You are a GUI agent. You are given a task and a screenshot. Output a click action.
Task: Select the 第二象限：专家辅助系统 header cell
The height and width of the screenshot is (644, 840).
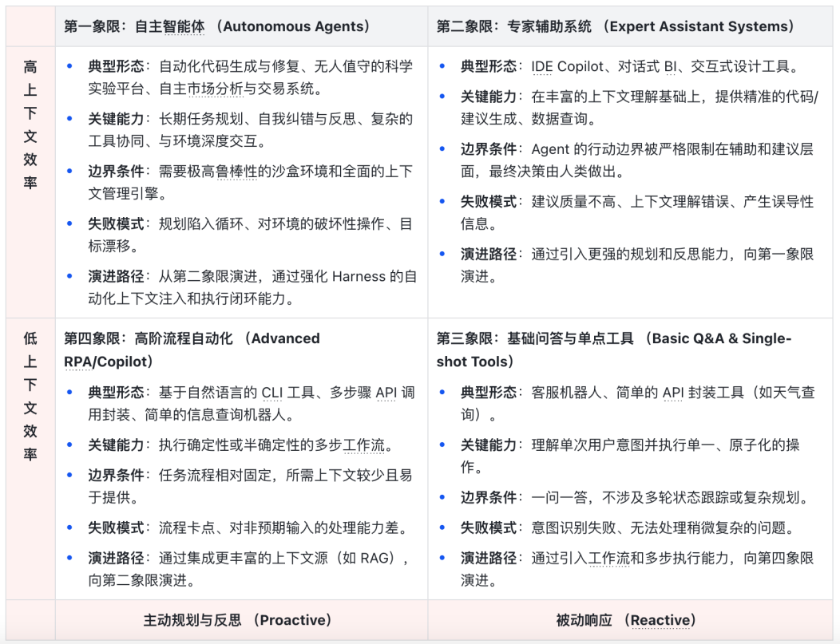point(615,26)
